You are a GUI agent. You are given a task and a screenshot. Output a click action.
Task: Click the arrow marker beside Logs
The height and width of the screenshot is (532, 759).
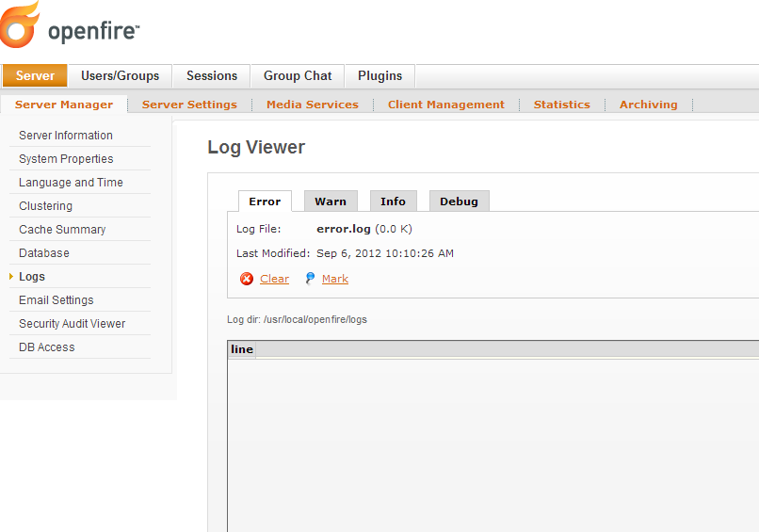tap(11, 277)
